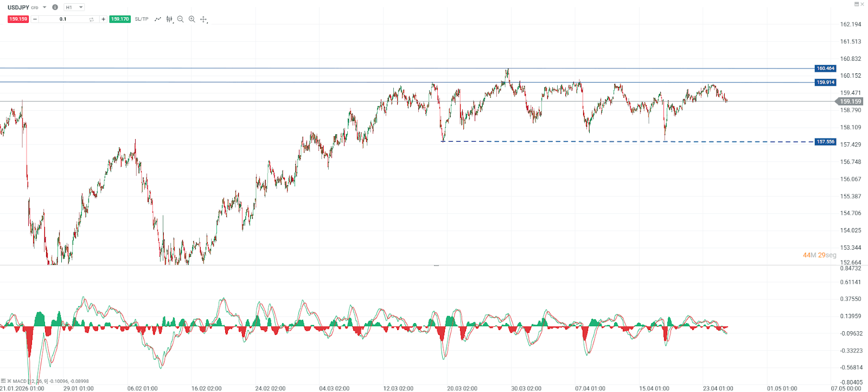
Task: Toggle the volume unit swap icon
Action: click(91, 20)
